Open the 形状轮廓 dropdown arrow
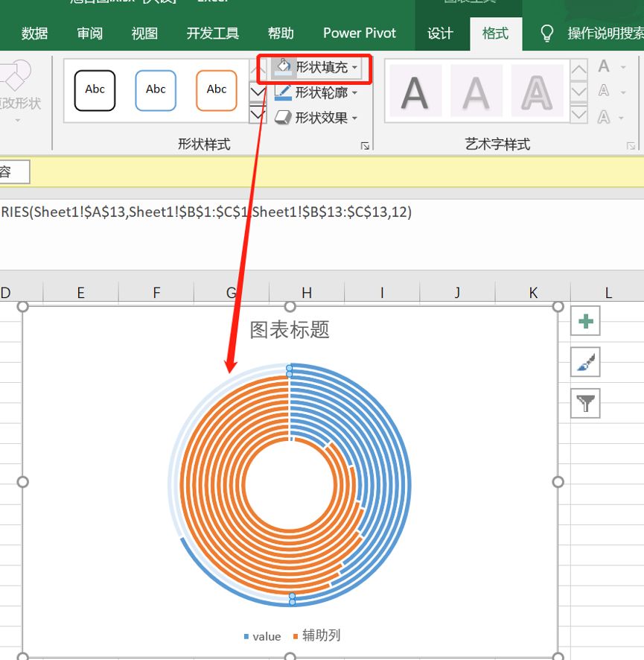Viewport: 644px width, 660px height. (354, 92)
